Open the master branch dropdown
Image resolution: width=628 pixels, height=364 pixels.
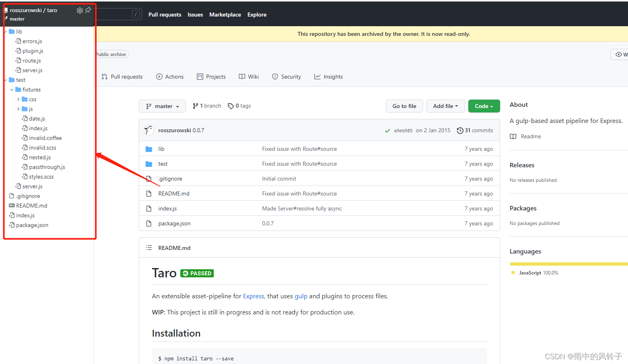coord(162,106)
